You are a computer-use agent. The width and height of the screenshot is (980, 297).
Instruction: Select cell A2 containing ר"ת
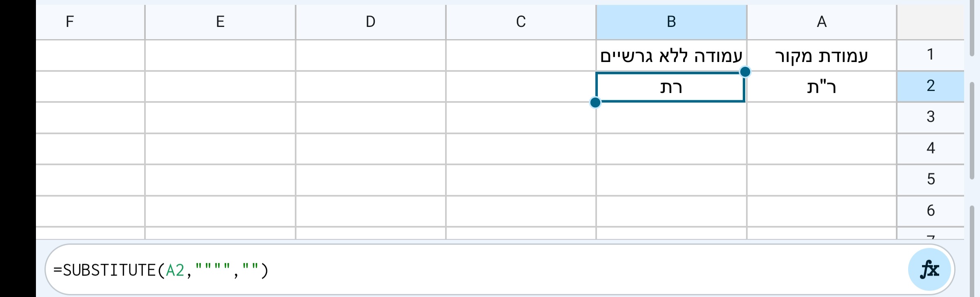(822, 86)
